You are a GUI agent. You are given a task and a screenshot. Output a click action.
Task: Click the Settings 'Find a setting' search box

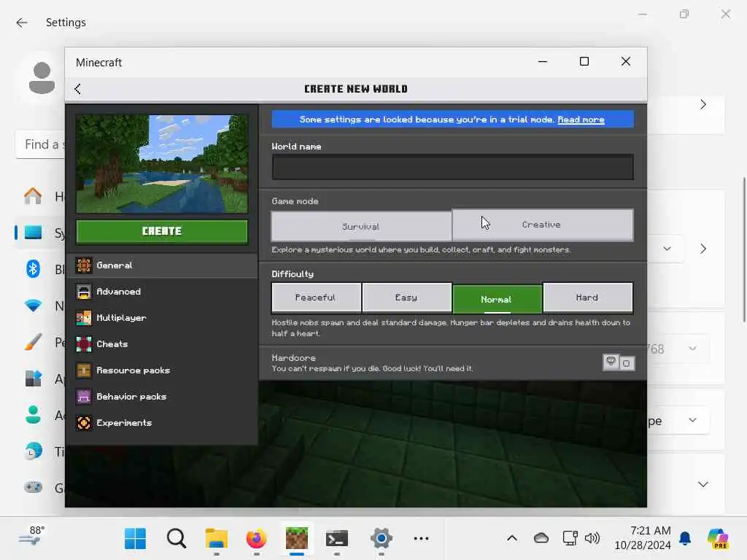[x=41, y=144]
